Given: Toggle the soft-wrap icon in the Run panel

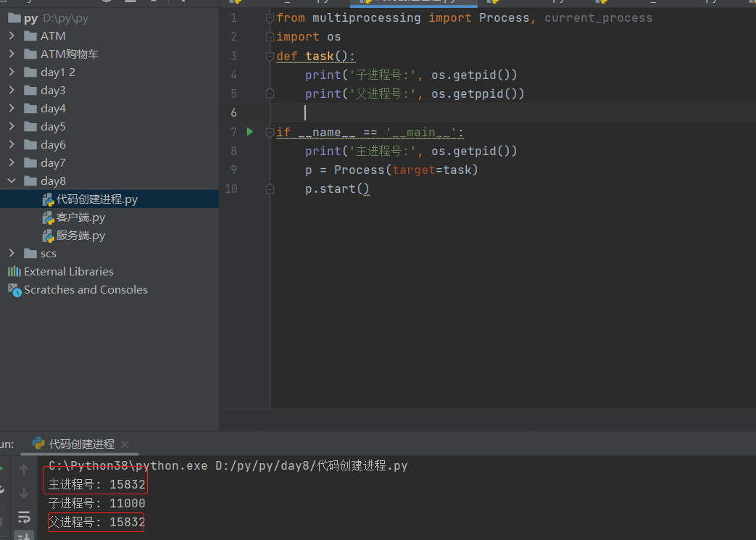Looking at the screenshot, I should coord(24,517).
